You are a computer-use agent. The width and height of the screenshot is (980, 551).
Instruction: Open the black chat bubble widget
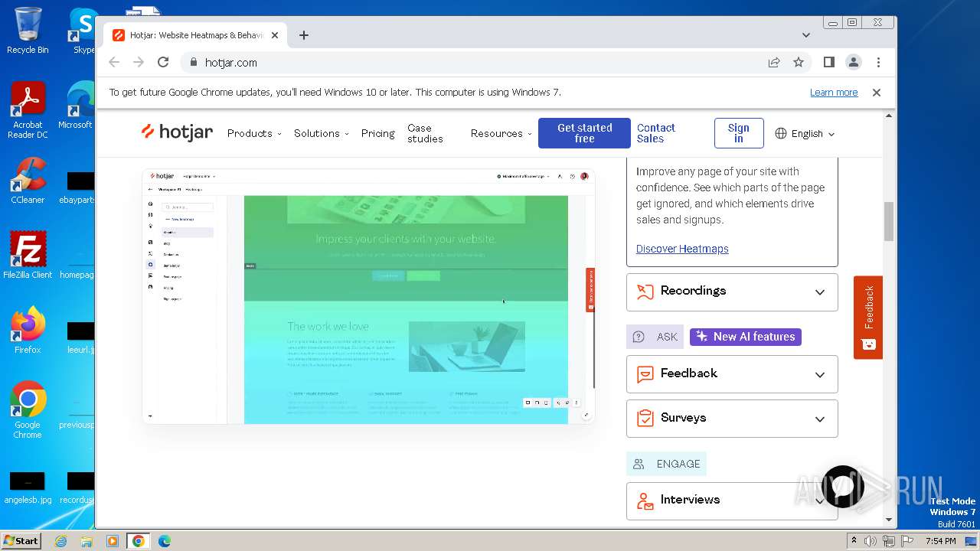pyautogui.click(x=842, y=487)
